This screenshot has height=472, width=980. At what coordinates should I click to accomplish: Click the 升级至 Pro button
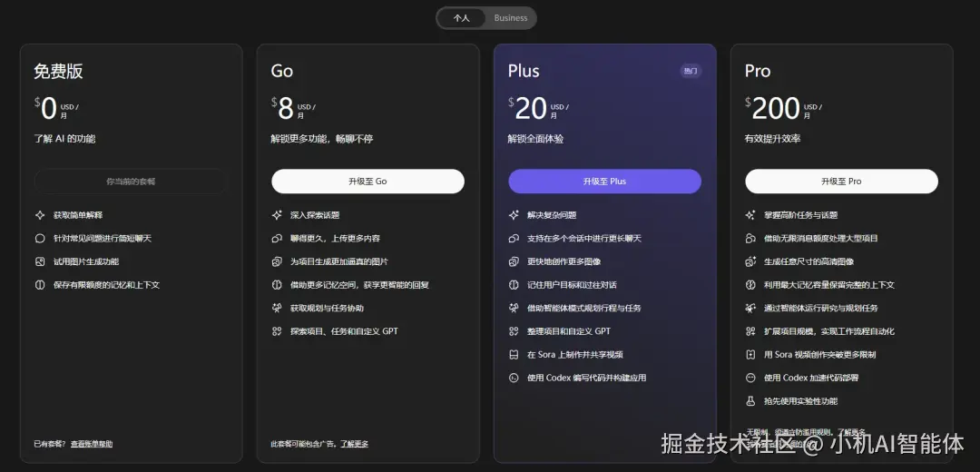point(841,182)
